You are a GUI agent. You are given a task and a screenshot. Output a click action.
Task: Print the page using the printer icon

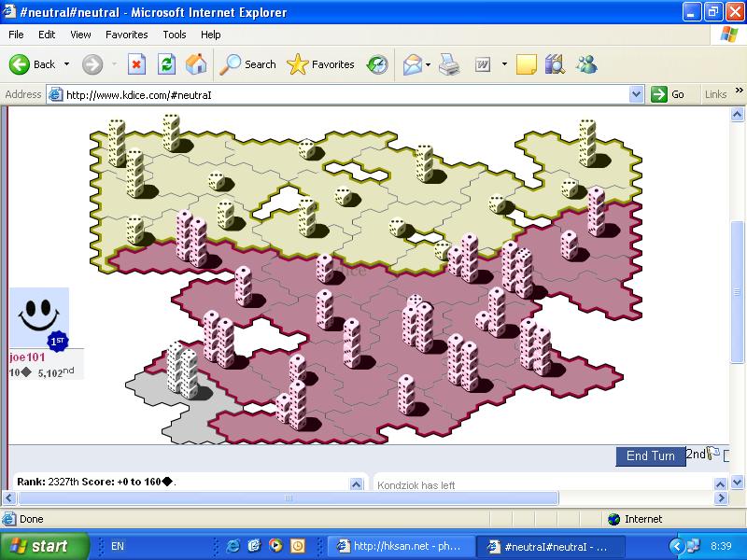coord(449,64)
